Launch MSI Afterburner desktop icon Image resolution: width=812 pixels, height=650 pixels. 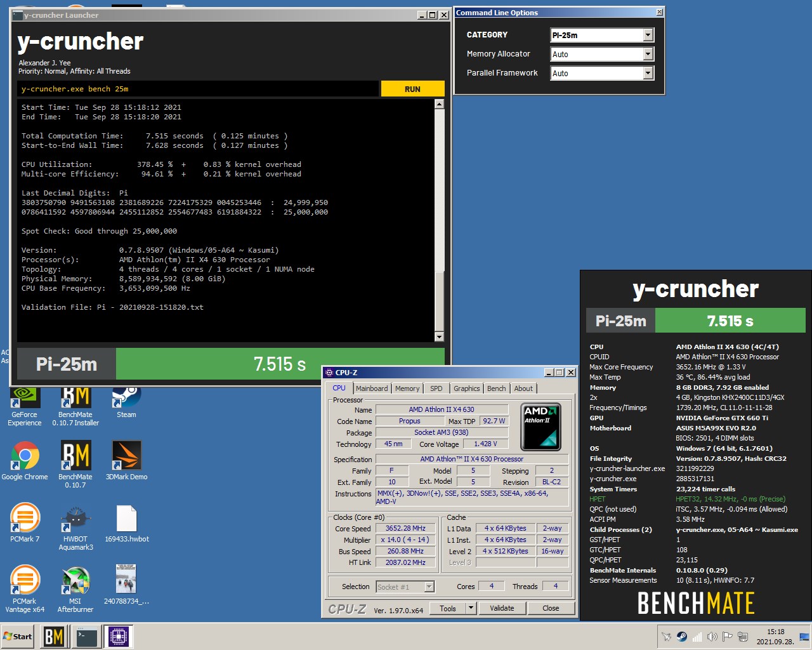point(75,588)
